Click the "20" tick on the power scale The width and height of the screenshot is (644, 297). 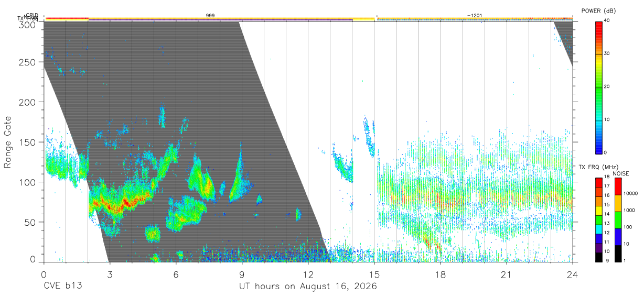pos(608,86)
